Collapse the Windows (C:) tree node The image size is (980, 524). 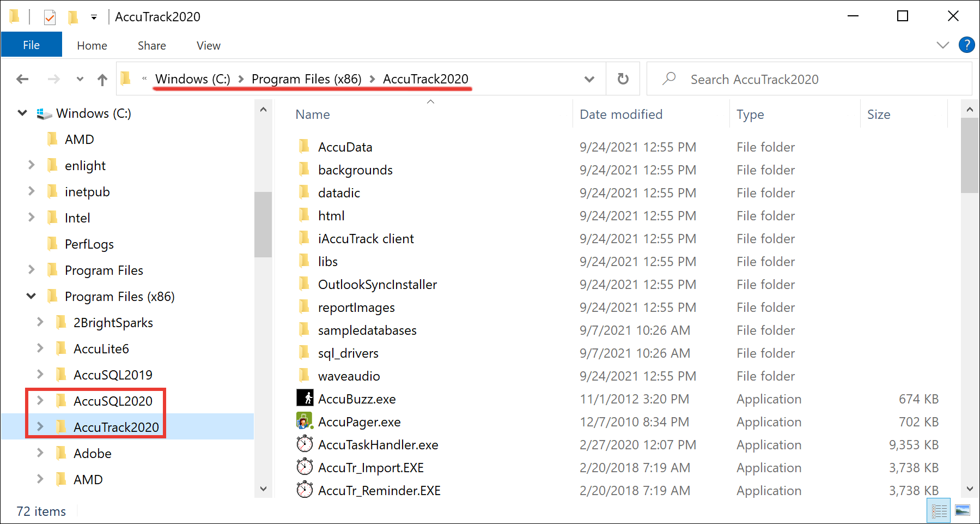point(22,113)
